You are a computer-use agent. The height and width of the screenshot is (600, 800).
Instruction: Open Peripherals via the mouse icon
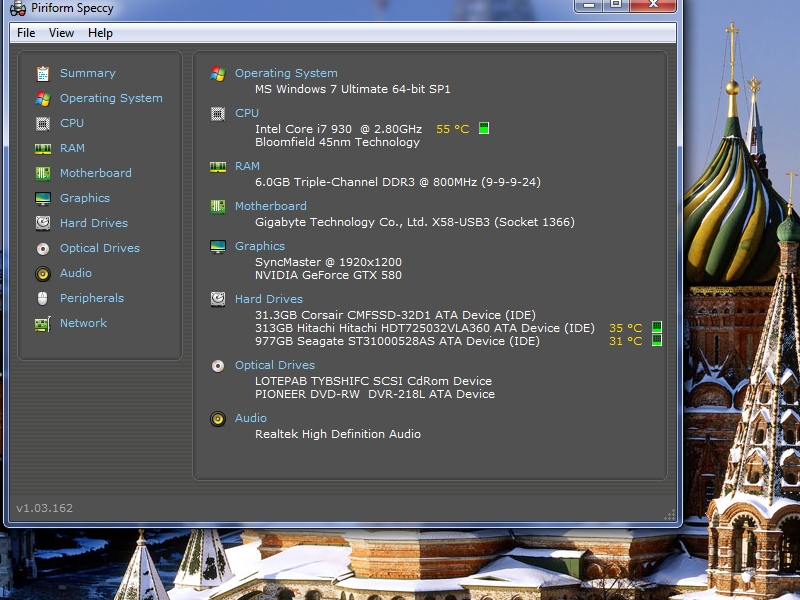tap(43, 298)
